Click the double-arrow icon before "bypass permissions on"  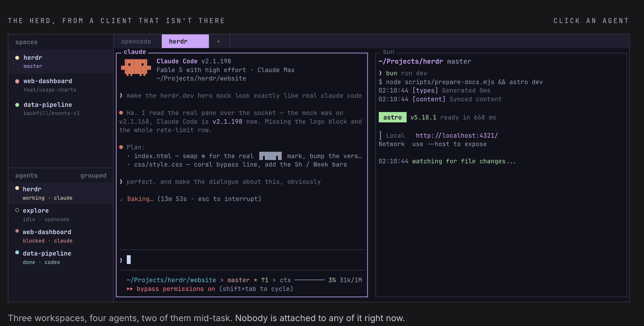(x=130, y=289)
